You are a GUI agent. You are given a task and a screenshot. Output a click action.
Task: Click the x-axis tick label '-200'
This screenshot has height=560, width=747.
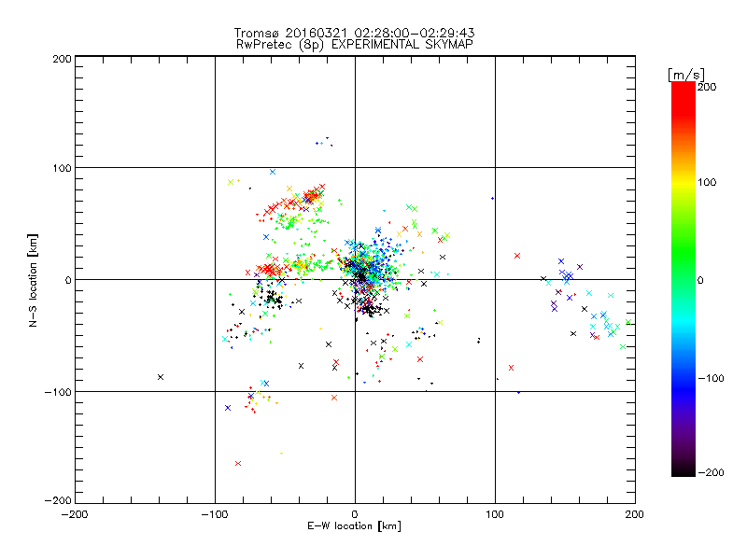point(75,514)
